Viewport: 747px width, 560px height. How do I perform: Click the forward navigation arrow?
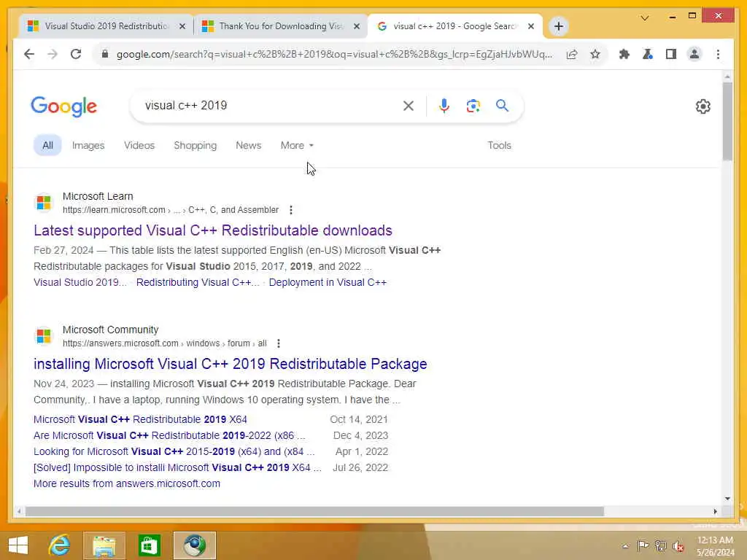[53, 54]
